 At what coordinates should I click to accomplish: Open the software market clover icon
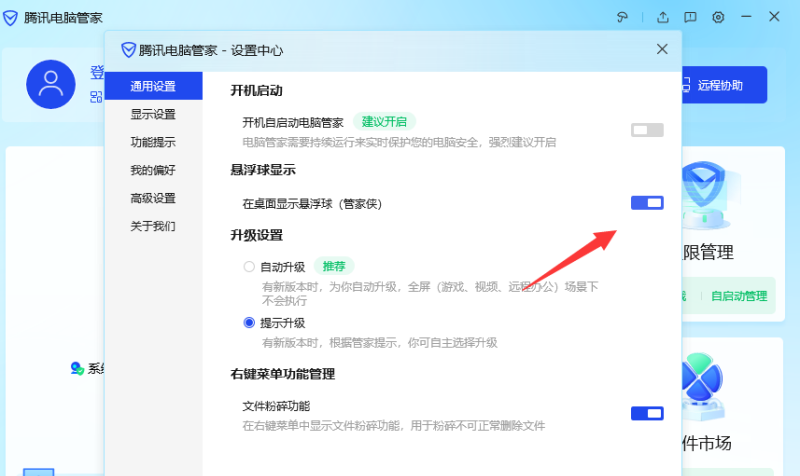[702, 385]
